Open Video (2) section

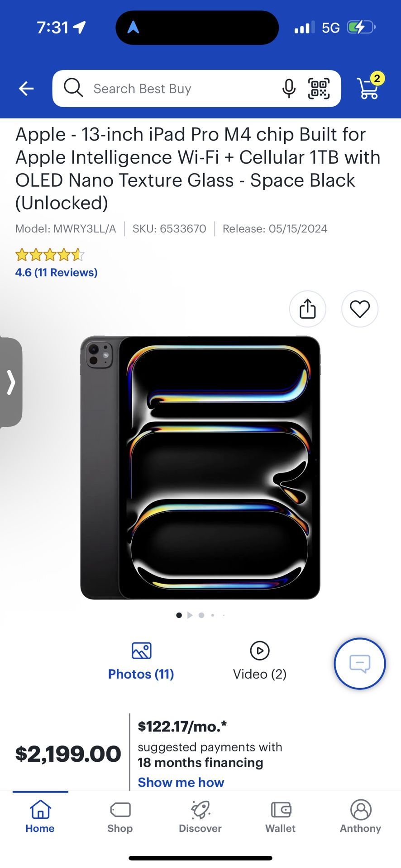click(x=260, y=661)
